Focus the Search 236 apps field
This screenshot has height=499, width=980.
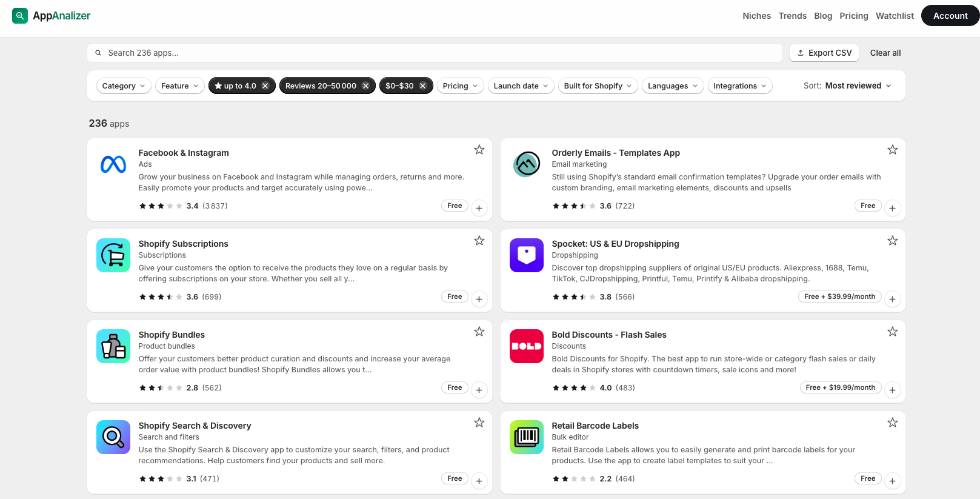(x=435, y=53)
